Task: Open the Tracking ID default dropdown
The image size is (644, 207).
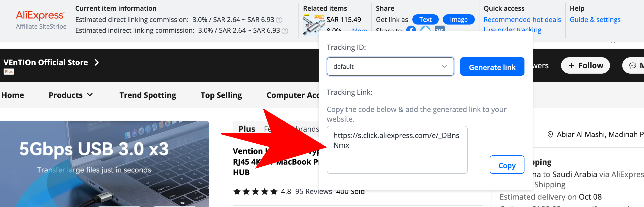Action: 390,66
